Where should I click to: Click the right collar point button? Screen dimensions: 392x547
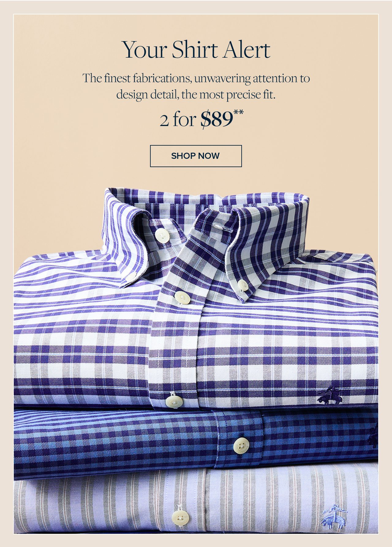coord(243,285)
